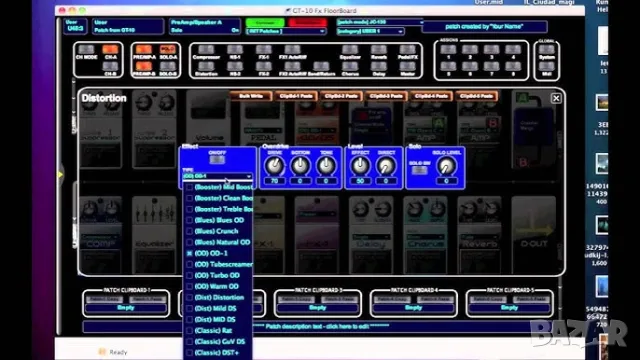Viewport: 640px width, 360px height.
Task: Collapse the TYPE dropdown showing (OD) OD-1
Action: [217, 176]
